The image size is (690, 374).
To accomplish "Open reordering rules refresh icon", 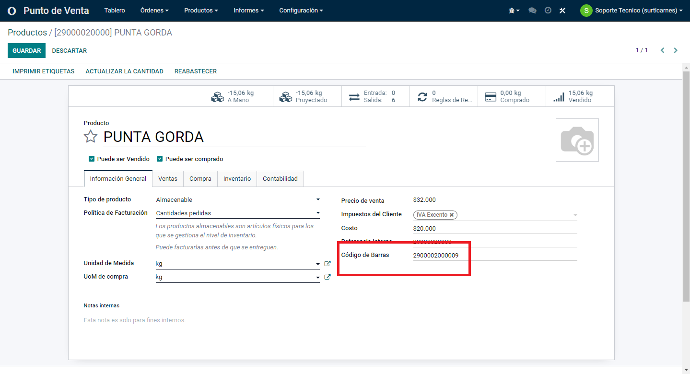I will tap(422, 97).
